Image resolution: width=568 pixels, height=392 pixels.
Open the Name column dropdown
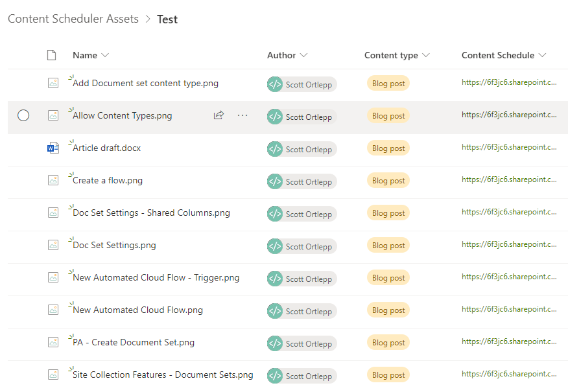tap(105, 55)
